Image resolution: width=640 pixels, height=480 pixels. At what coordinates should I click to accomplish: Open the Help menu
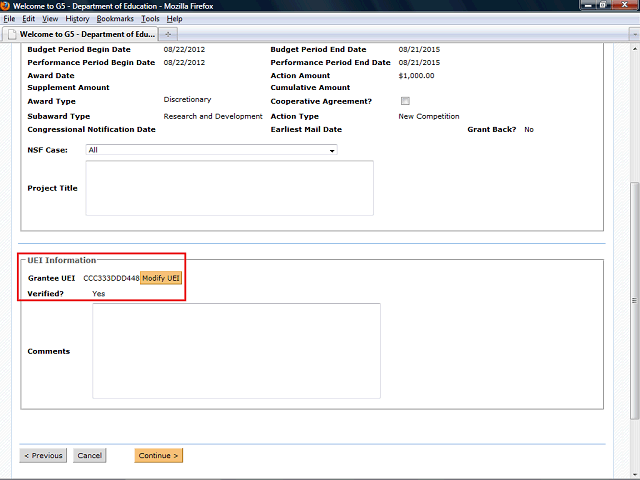point(174,19)
